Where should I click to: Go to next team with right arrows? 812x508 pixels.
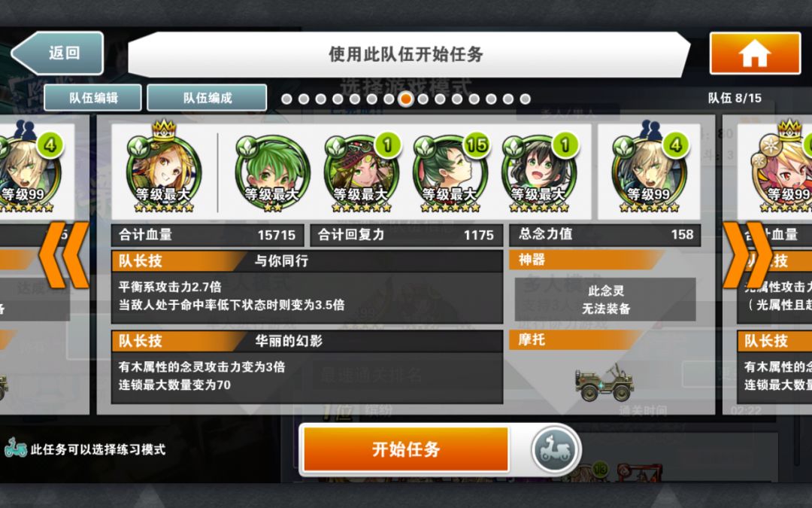coord(747,254)
